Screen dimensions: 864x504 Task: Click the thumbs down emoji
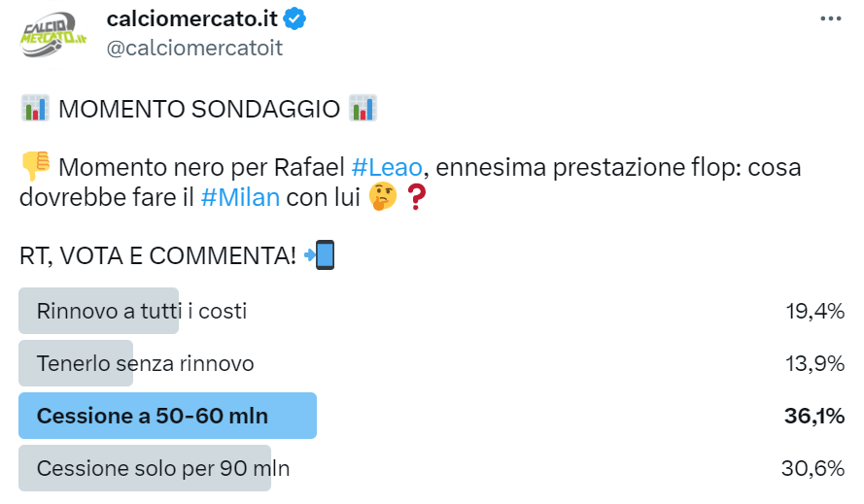35,168
